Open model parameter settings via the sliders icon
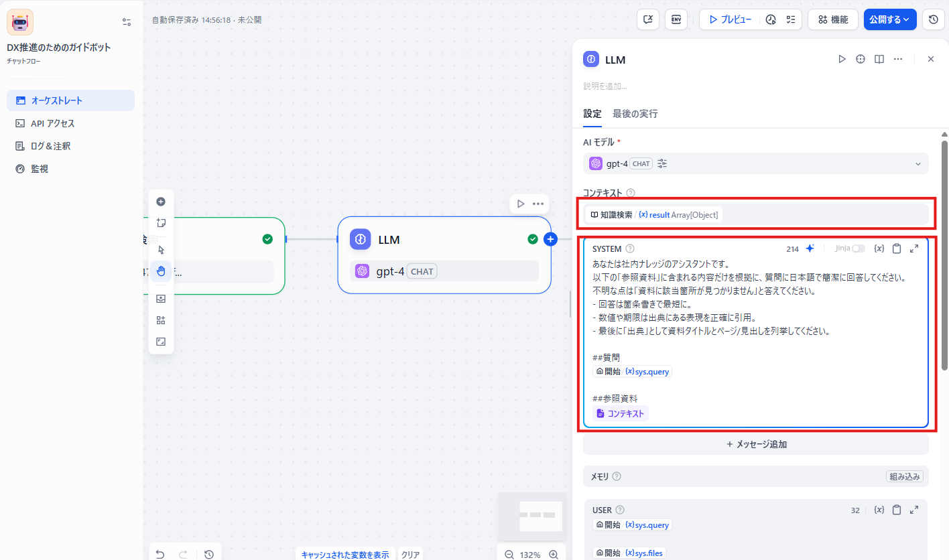The width and height of the screenshot is (949, 560). click(x=662, y=163)
